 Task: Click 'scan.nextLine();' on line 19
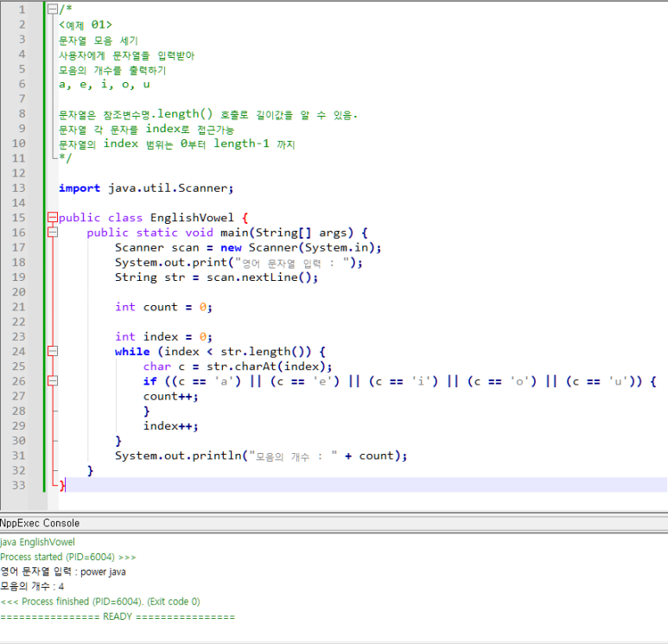262,277
